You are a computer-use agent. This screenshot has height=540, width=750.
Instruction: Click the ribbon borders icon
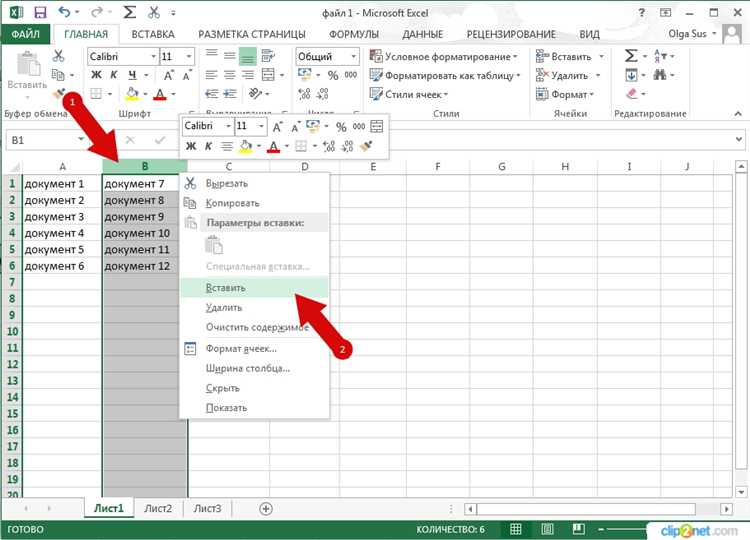pyautogui.click(x=96, y=94)
